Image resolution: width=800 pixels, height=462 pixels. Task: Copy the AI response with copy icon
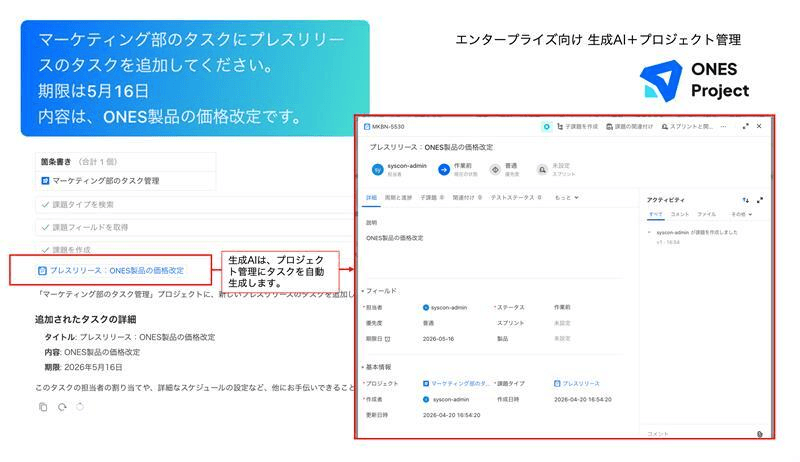pyautogui.click(x=43, y=407)
